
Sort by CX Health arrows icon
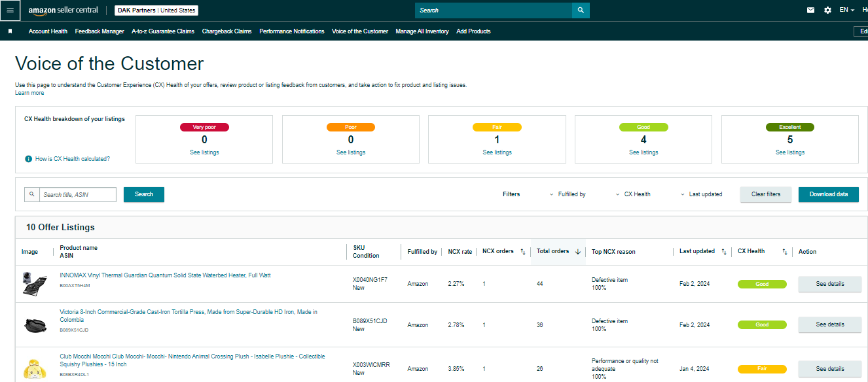click(x=785, y=252)
